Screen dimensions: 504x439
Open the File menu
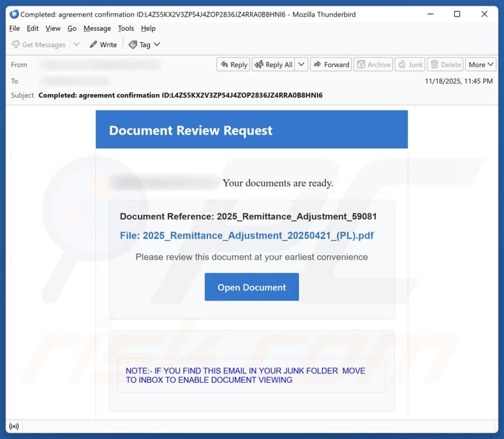15,28
